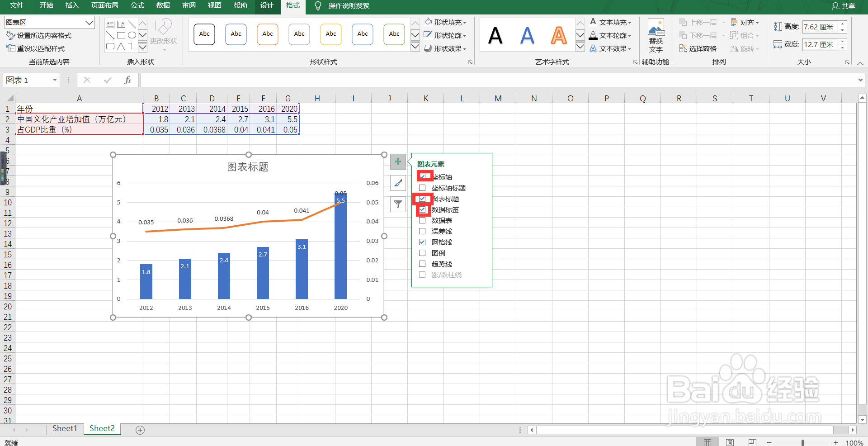Switch to Normal view icon
This screenshot has height=446, width=868.
[708, 442]
